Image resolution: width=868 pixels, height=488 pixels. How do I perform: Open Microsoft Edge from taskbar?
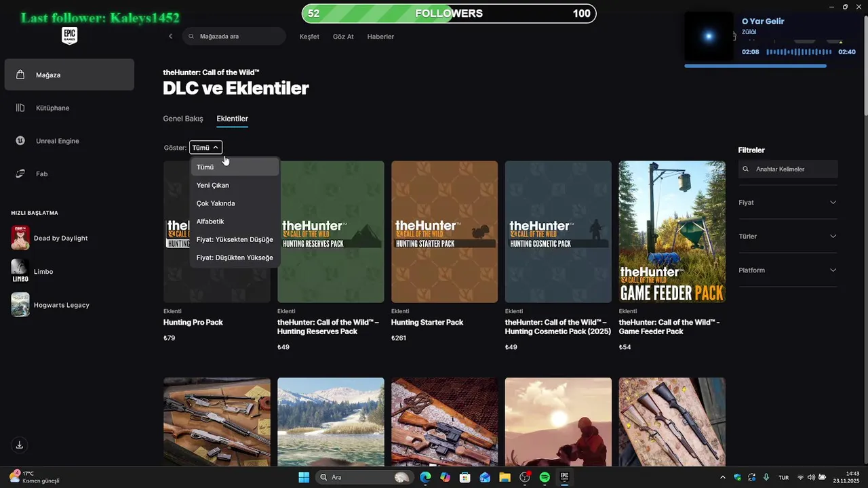425,477
